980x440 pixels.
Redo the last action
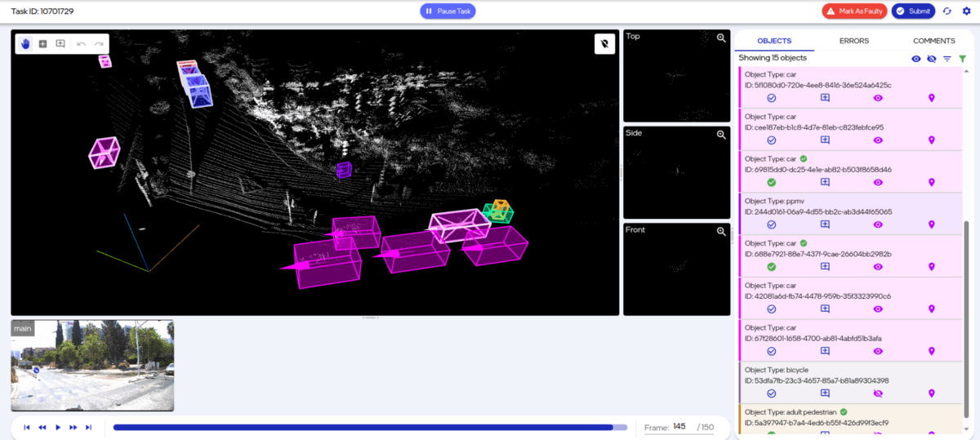tap(99, 44)
